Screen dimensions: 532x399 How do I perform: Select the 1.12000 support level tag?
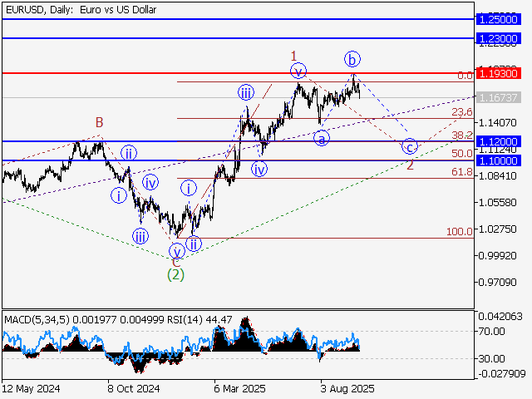500,142
